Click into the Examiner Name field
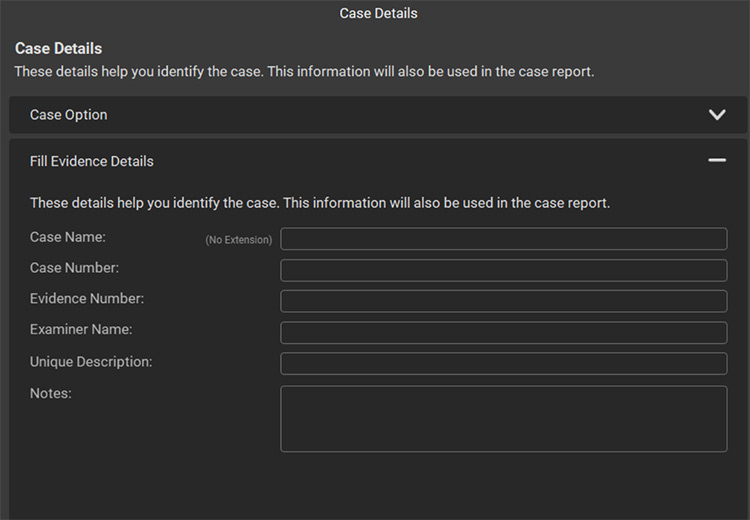Image resolution: width=750 pixels, height=520 pixels. click(504, 332)
